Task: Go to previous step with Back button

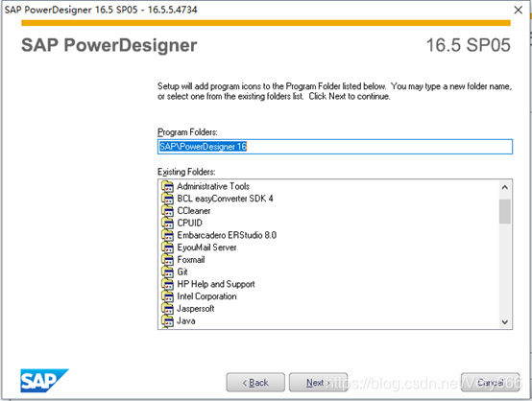Action: tap(255, 383)
